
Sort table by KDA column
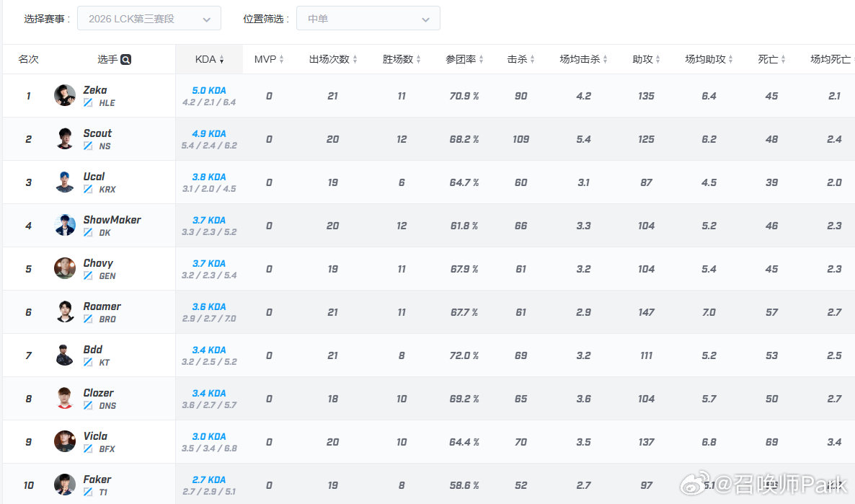coord(209,59)
